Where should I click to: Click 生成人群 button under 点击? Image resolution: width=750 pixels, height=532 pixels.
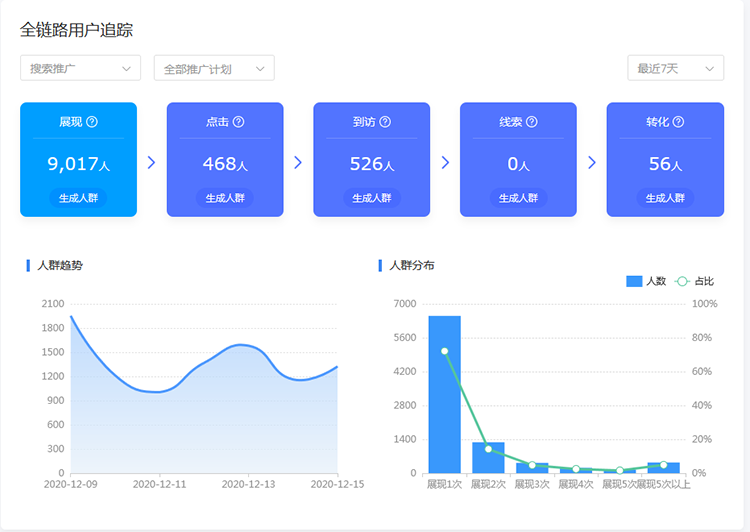[x=225, y=198]
